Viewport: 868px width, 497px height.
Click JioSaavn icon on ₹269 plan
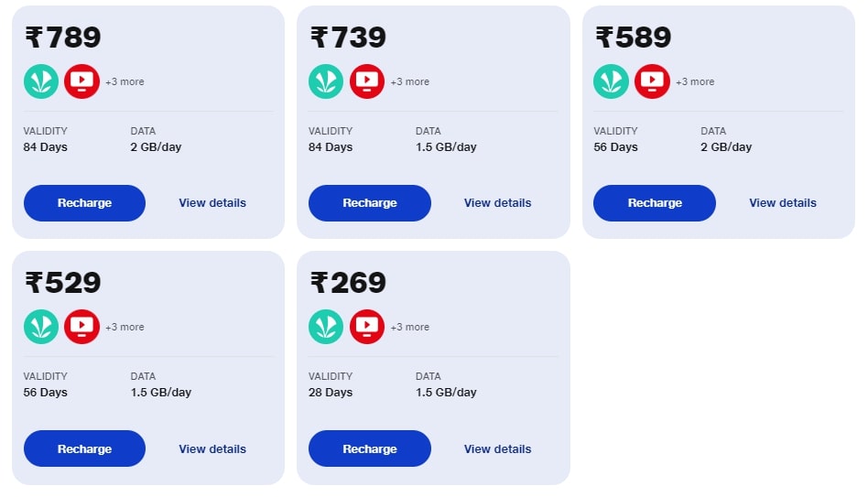pyautogui.click(x=326, y=327)
